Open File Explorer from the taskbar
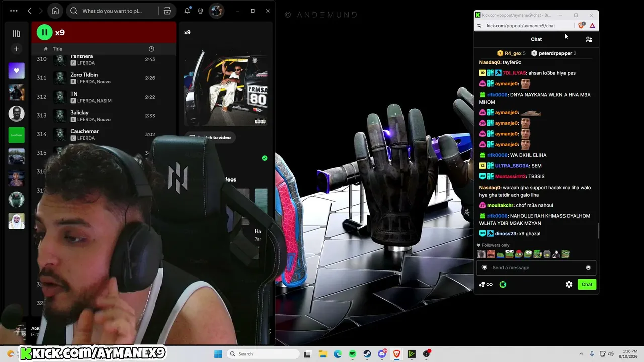 click(323, 354)
